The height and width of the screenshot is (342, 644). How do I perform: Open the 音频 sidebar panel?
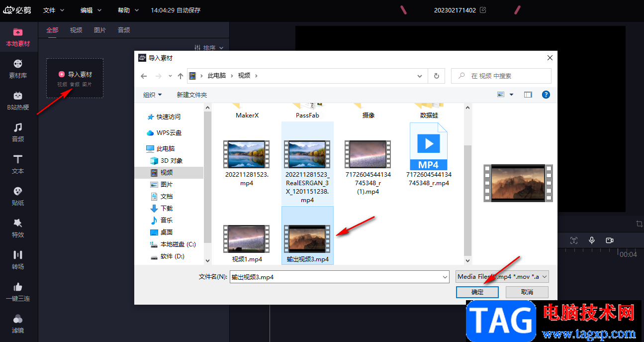pos(18,133)
